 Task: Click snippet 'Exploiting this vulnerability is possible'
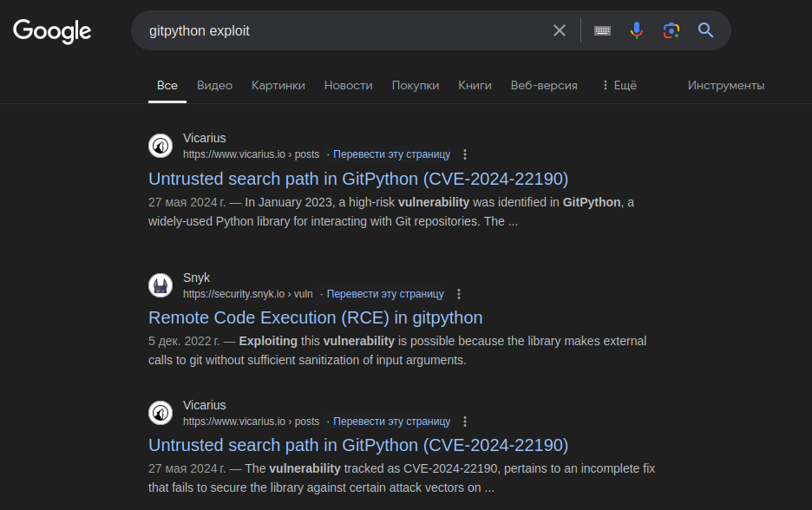point(397,350)
